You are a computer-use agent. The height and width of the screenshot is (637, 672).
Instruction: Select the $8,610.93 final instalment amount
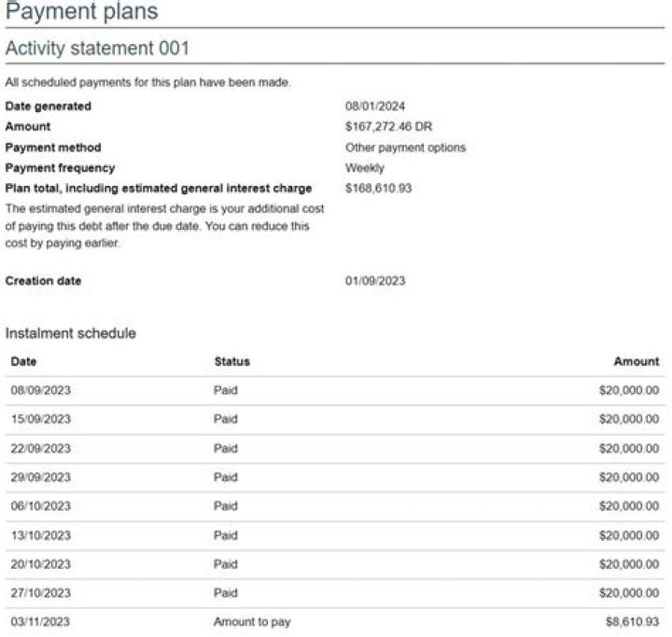click(632, 622)
